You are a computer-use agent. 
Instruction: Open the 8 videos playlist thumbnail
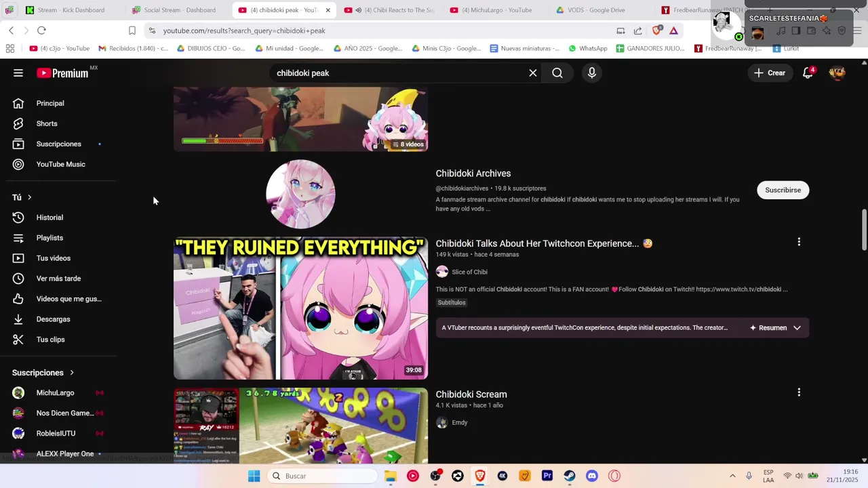pyautogui.click(x=300, y=119)
